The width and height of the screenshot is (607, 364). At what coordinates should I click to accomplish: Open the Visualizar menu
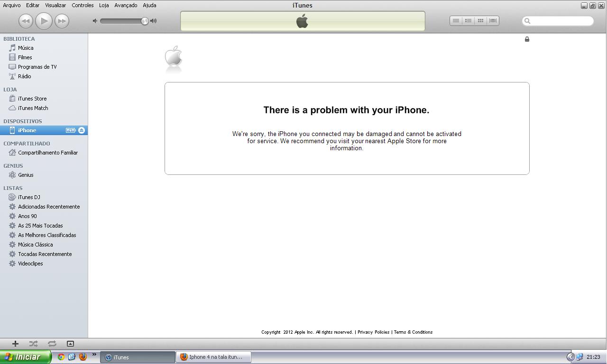point(55,5)
